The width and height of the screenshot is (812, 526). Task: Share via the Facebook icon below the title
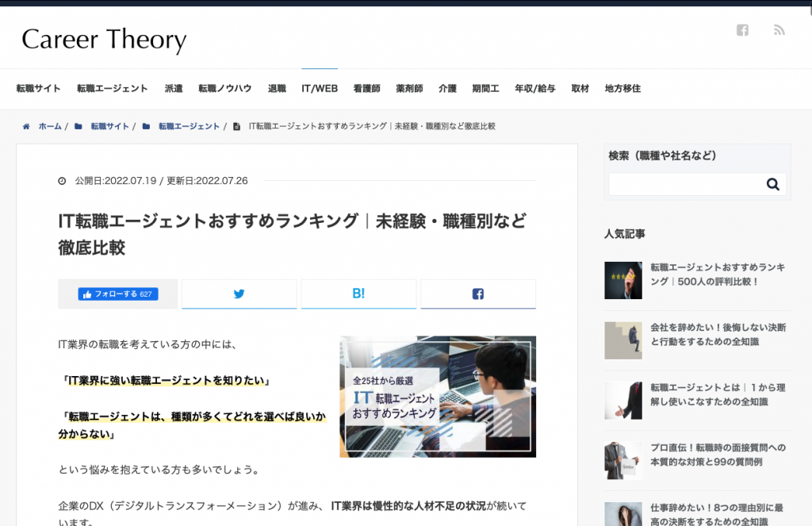478,294
